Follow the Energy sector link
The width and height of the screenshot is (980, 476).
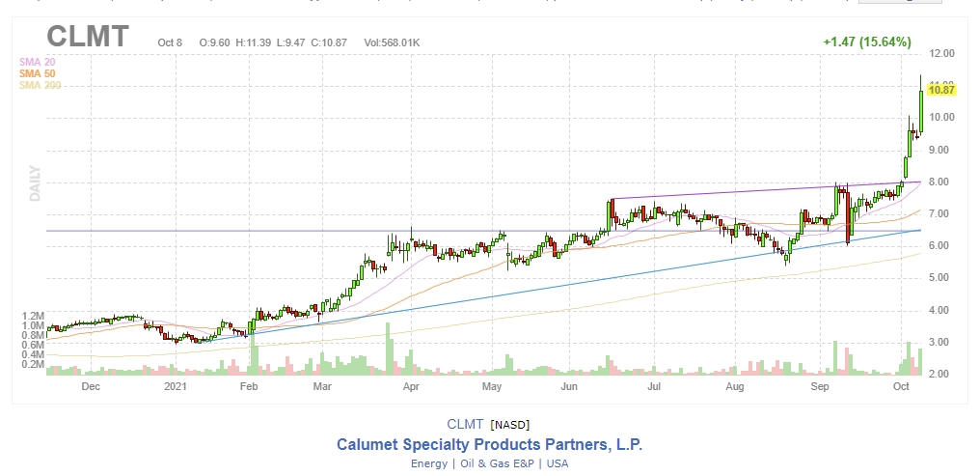(x=428, y=463)
